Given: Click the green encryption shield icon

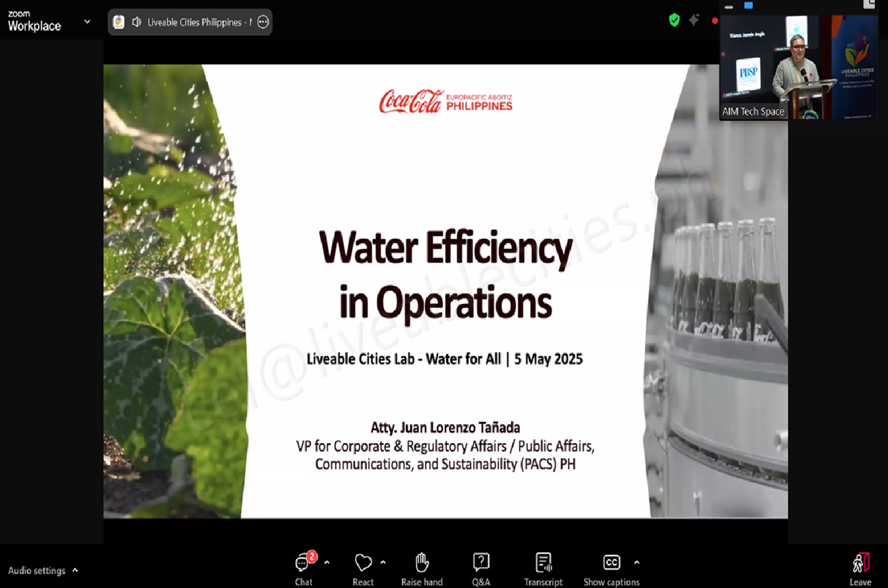Looking at the screenshot, I should (674, 21).
